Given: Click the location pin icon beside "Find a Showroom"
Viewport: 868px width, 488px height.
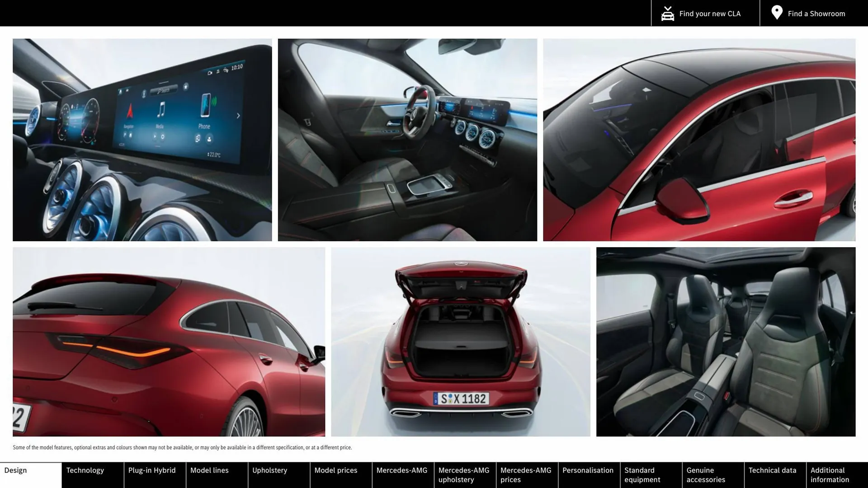Looking at the screenshot, I should click(x=777, y=13).
